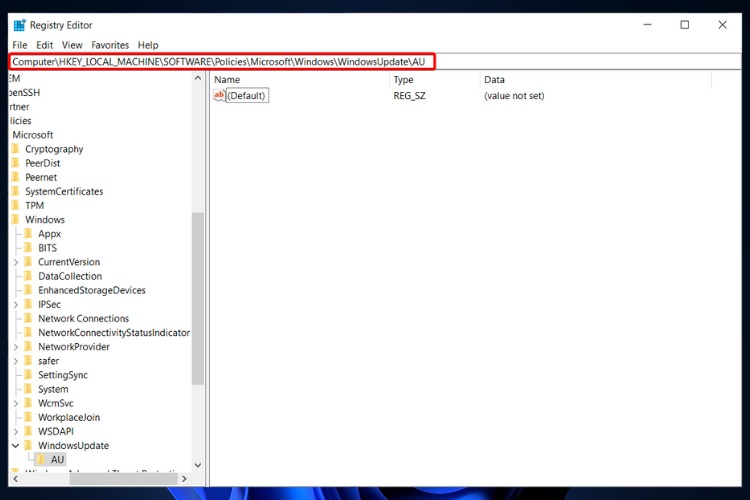Expand the NetworkProvider key
750x500 pixels.
click(15, 347)
